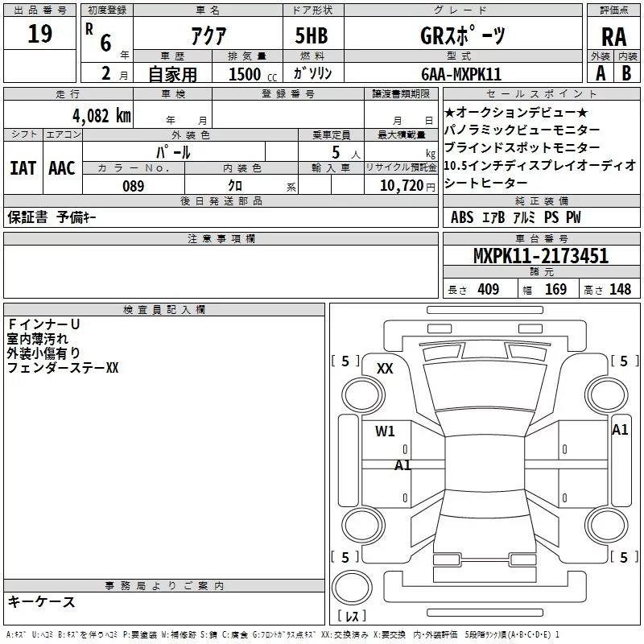Click the windshield area of the car diagram
Screen dimensions: 644x644
[485, 386]
